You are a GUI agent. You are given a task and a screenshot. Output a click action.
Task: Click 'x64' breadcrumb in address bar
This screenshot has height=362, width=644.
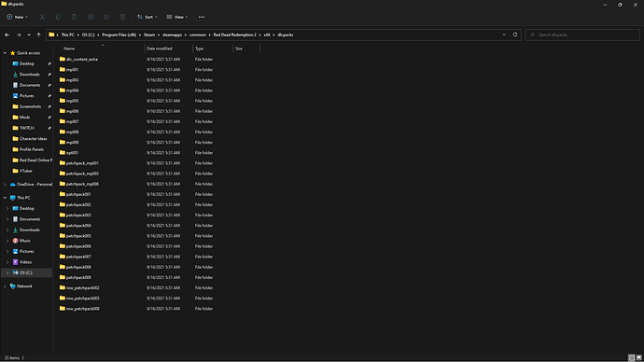(267, 35)
